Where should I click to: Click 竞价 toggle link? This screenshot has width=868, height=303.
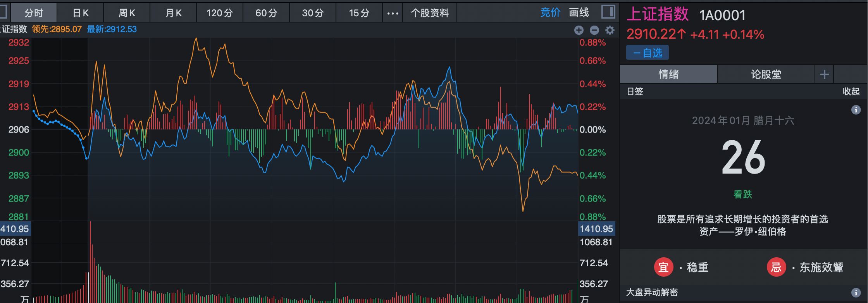(550, 12)
